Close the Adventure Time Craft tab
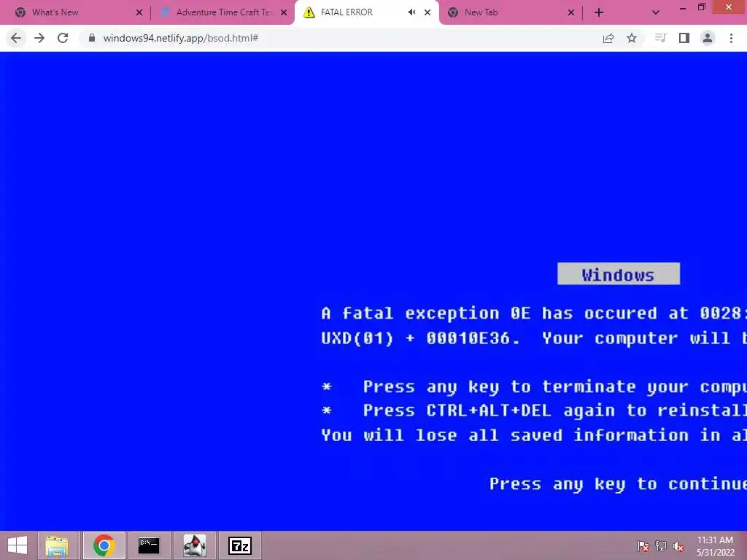This screenshot has width=747, height=560. coord(284,12)
